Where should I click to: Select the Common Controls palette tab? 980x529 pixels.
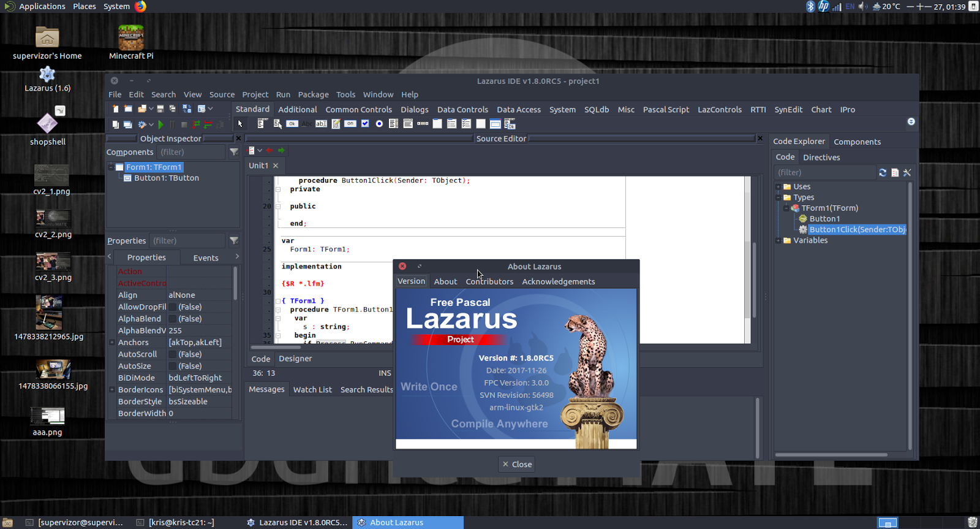pos(359,110)
